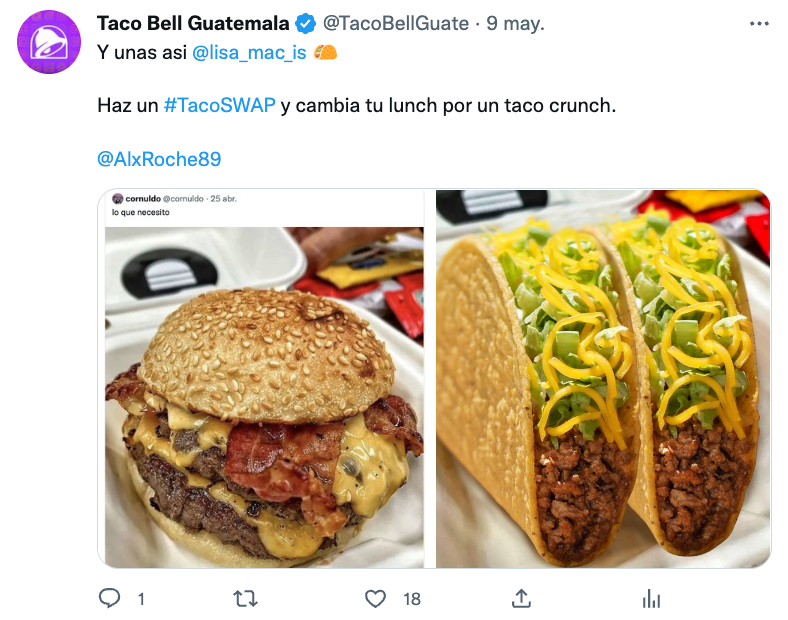Image resolution: width=788 pixels, height=620 pixels.
Task: Open Taco Bell Guatemala profile name
Action: point(193,23)
